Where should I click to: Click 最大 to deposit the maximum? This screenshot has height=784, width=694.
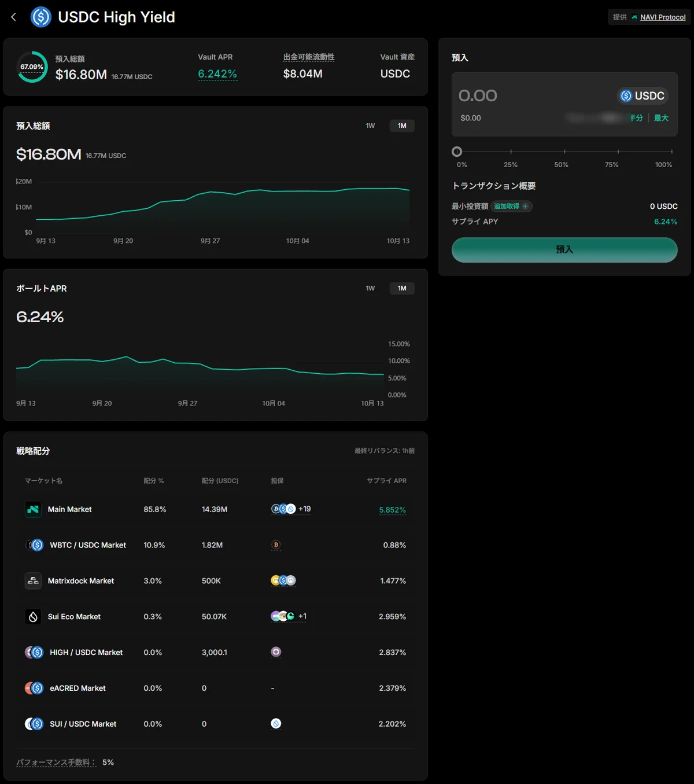(x=661, y=118)
